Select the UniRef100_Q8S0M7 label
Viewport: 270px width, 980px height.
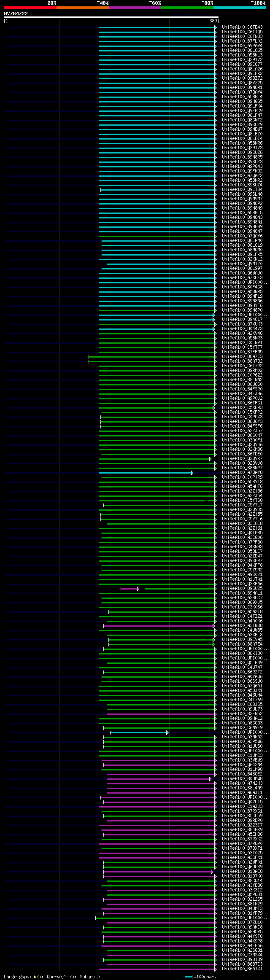tap(242, 436)
